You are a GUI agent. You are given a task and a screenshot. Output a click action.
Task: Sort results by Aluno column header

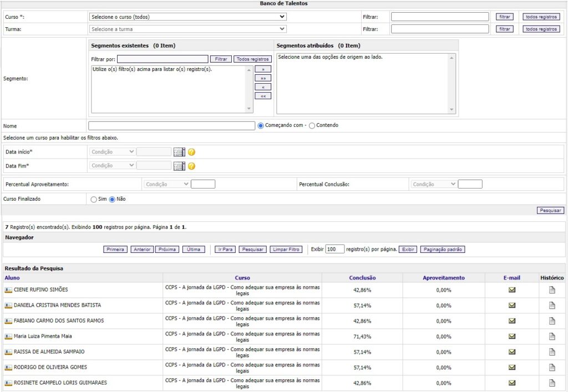(12, 278)
